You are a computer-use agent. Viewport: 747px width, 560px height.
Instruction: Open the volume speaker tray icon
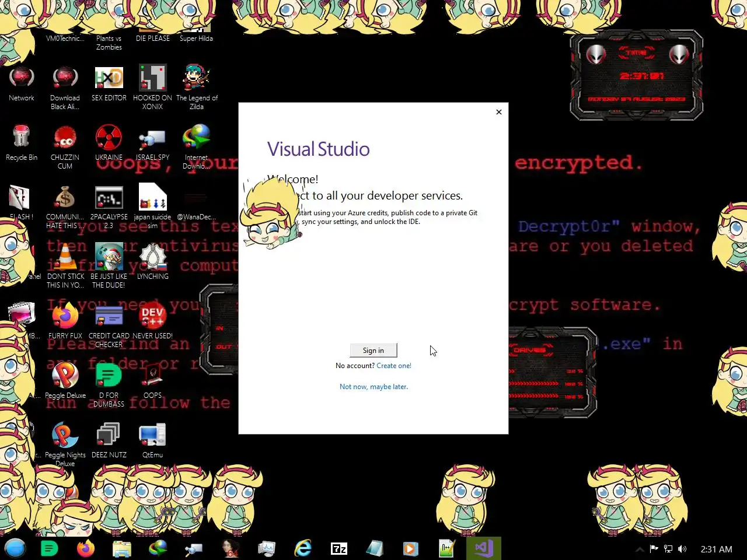[x=682, y=549]
